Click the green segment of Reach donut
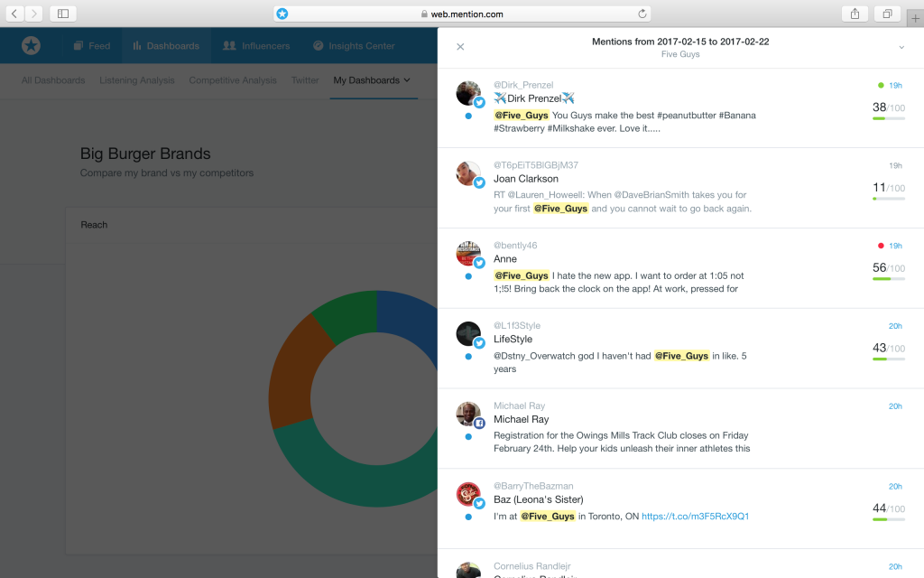This screenshot has width=924, height=578. (347, 315)
